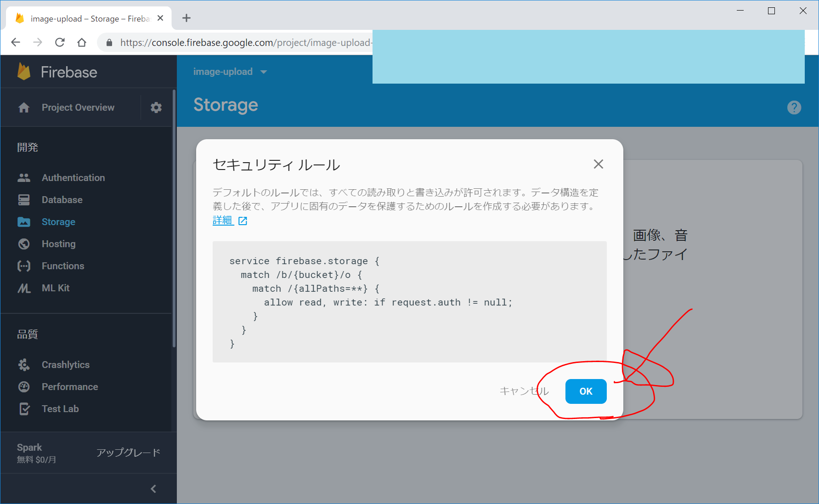Click the browser address bar URL
The height and width of the screenshot is (504, 819).
click(x=243, y=43)
